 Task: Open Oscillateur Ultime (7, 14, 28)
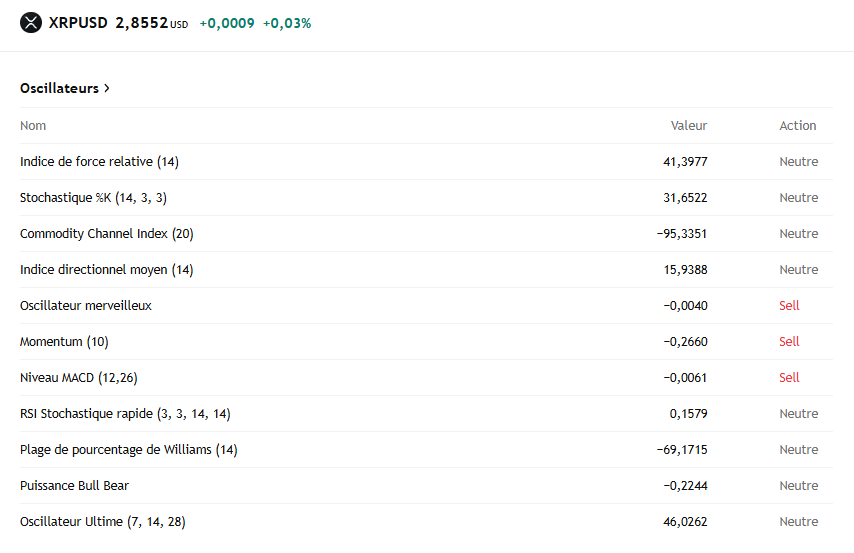tap(102, 521)
